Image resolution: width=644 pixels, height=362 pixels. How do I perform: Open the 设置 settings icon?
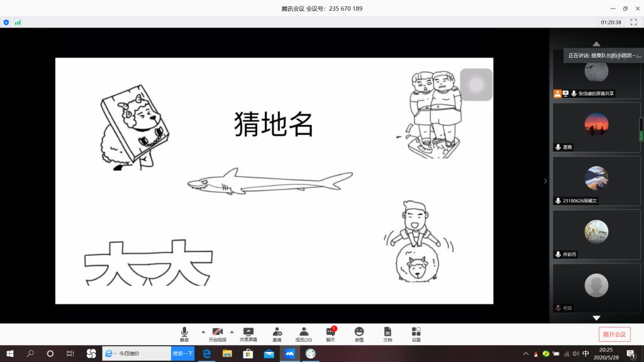(x=416, y=334)
